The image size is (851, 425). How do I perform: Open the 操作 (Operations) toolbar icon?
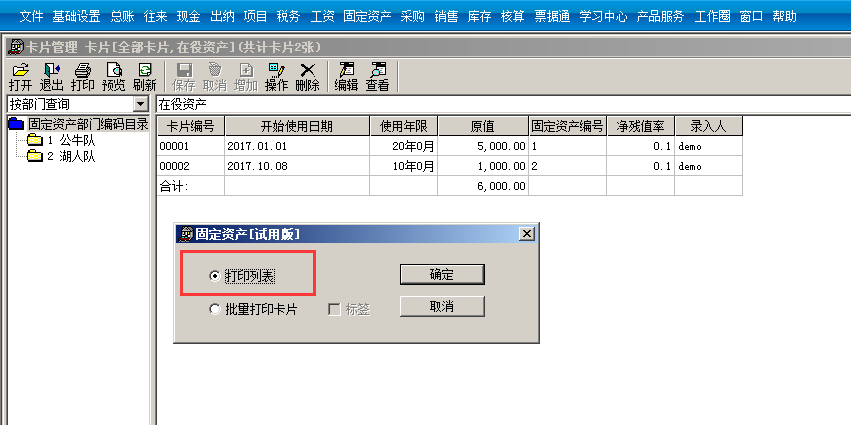point(276,76)
